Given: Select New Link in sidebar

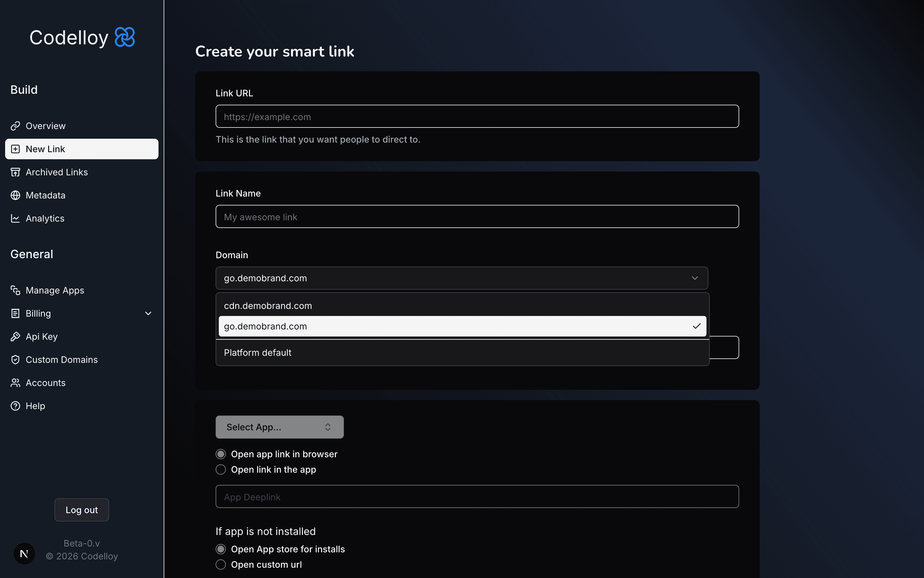Looking at the screenshot, I should click(82, 149).
